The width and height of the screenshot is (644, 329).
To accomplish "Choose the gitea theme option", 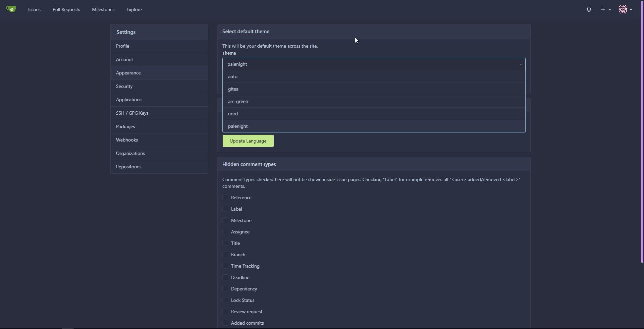I will pos(374,89).
